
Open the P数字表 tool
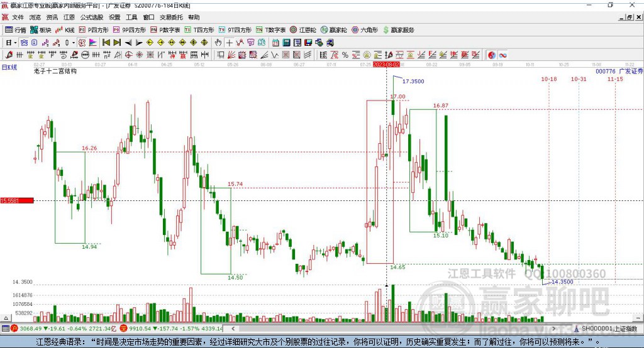(165, 30)
